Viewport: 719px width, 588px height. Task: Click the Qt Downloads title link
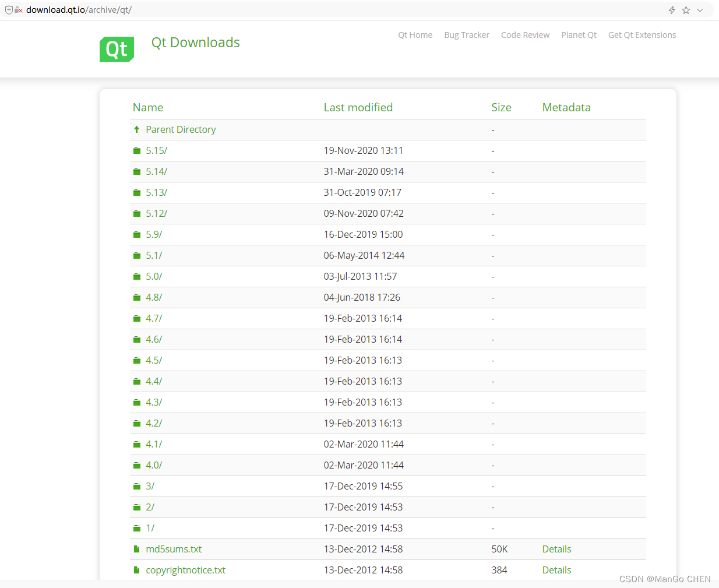196,43
